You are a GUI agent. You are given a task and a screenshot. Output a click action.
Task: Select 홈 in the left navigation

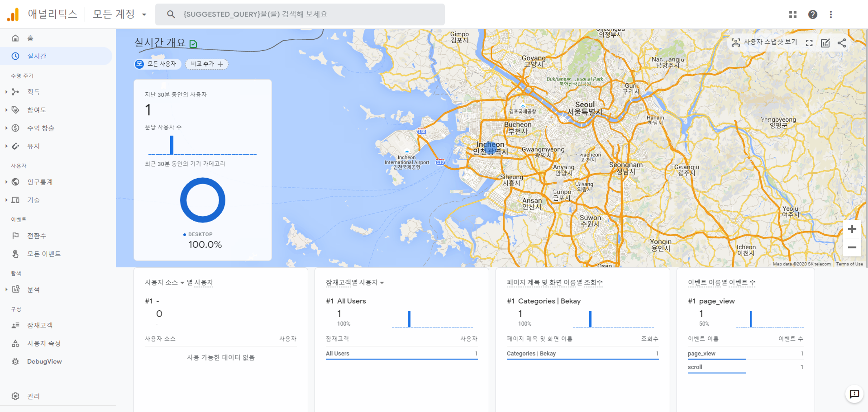point(30,39)
